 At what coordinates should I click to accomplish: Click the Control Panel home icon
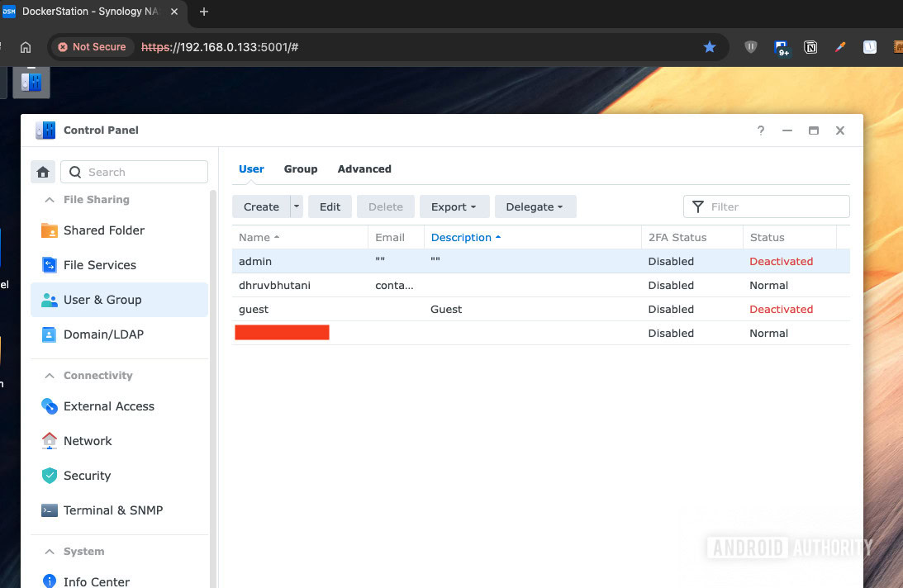point(43,172)
